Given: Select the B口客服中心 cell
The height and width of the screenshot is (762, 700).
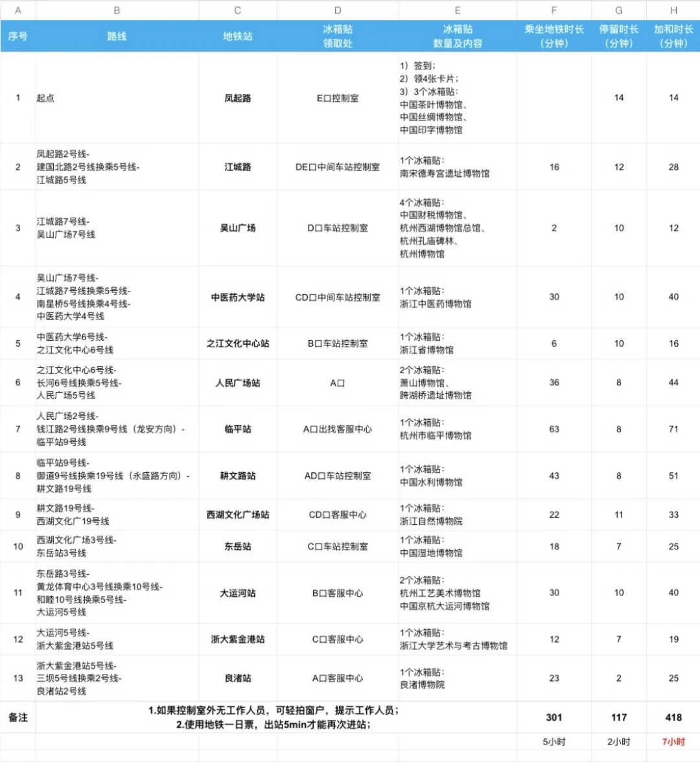Looking at the screenshot, I should (338, 593).
